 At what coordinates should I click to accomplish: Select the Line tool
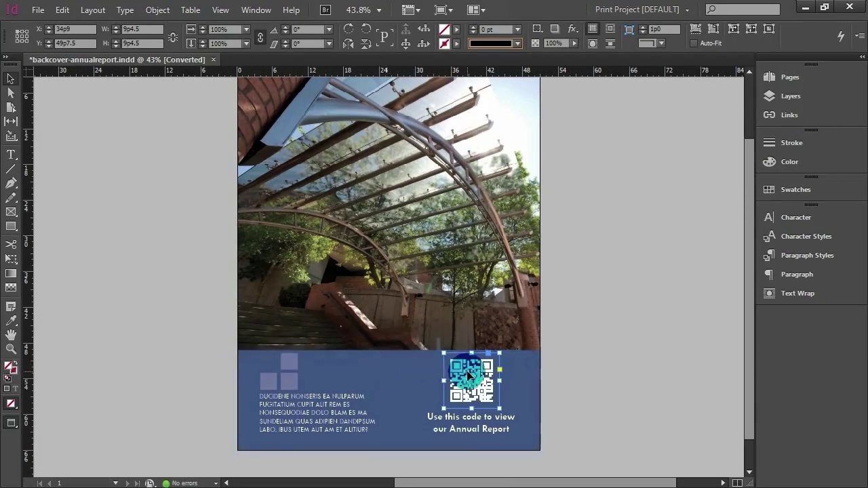coord(11,169)
